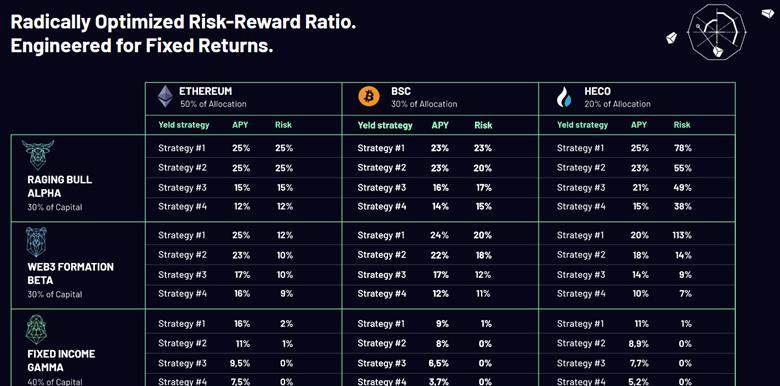Select the Web3 Formation Beta bear icon
This screenshot has width=780, height=386.
coord(37,242)
